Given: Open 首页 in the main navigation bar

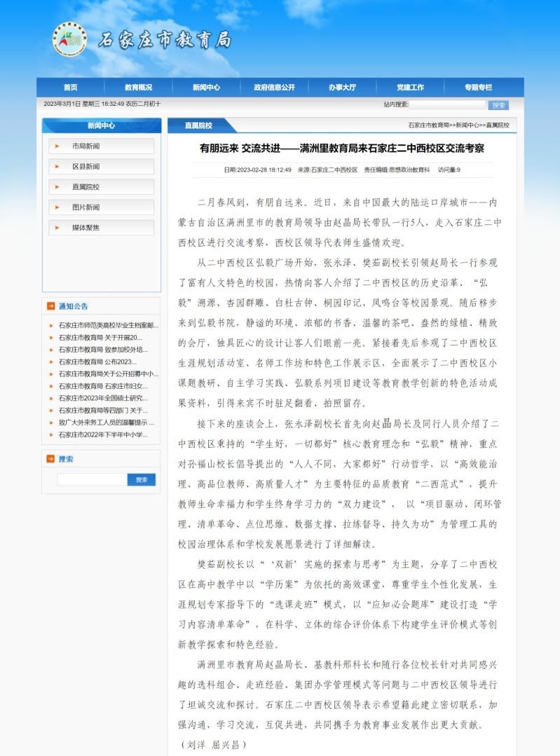Looking at the screenshot, I should pos(70,88).
